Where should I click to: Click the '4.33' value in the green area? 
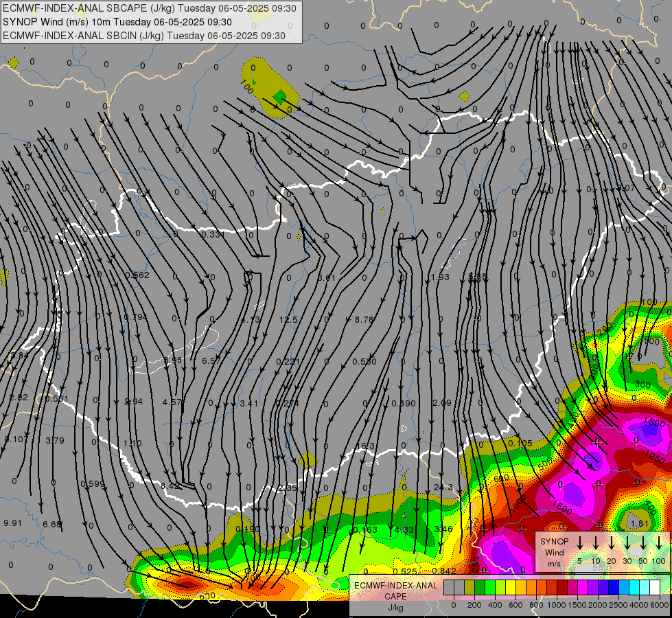click(x=404, y=529)
